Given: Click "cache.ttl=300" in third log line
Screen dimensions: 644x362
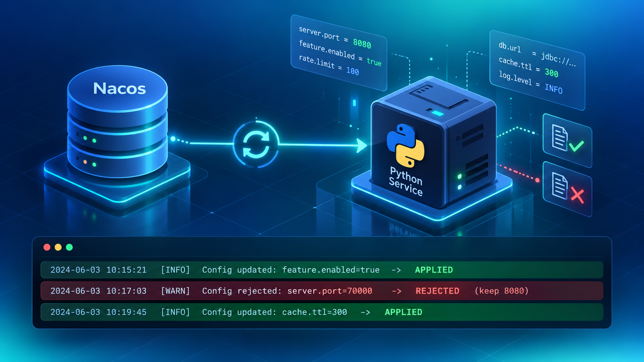Looking at the screenshot, I should click(x=315, y=312).
